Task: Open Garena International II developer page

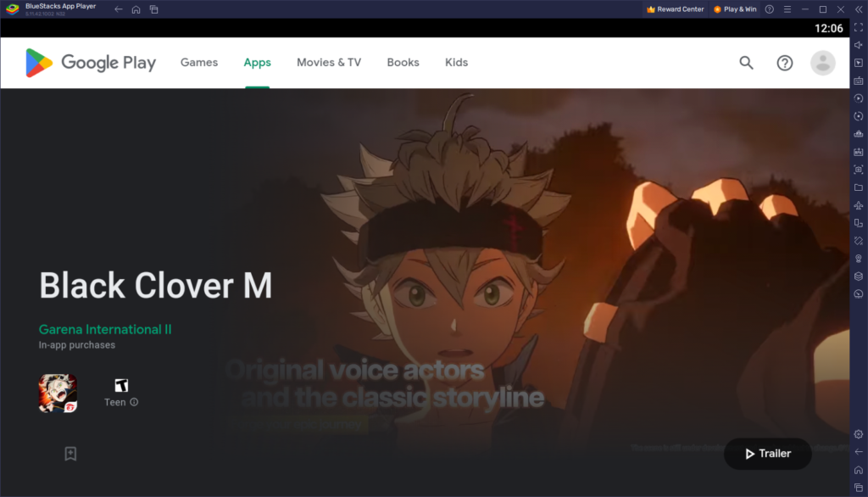Action: [106, 329]
